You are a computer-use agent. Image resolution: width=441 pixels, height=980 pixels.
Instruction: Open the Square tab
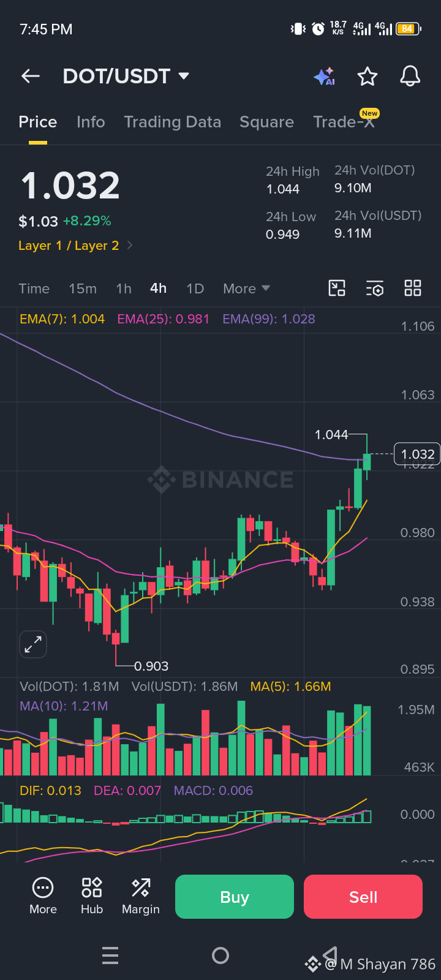pyautogui.click(x=266, y=122)
